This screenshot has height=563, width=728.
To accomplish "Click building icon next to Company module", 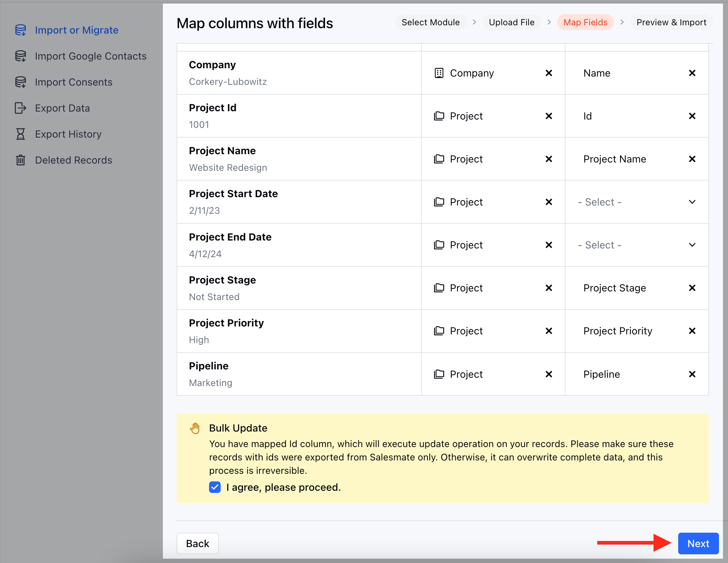I will tap(439, 73).
